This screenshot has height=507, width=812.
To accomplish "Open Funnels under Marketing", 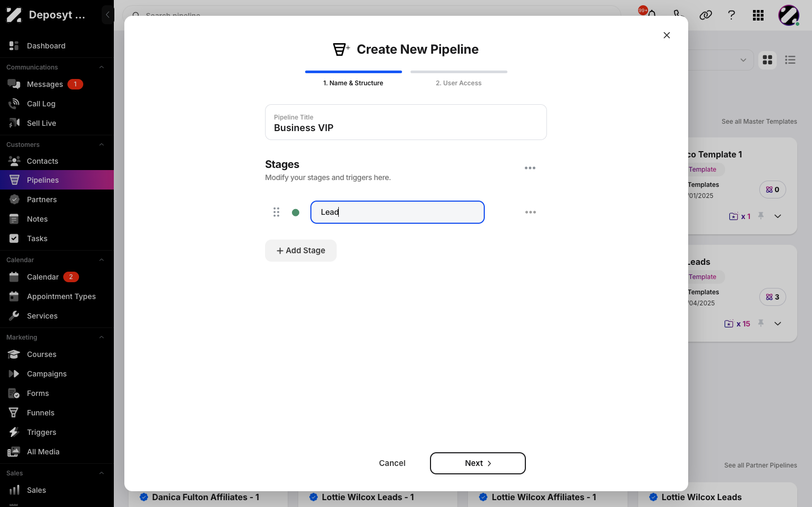I will point(57,413).
